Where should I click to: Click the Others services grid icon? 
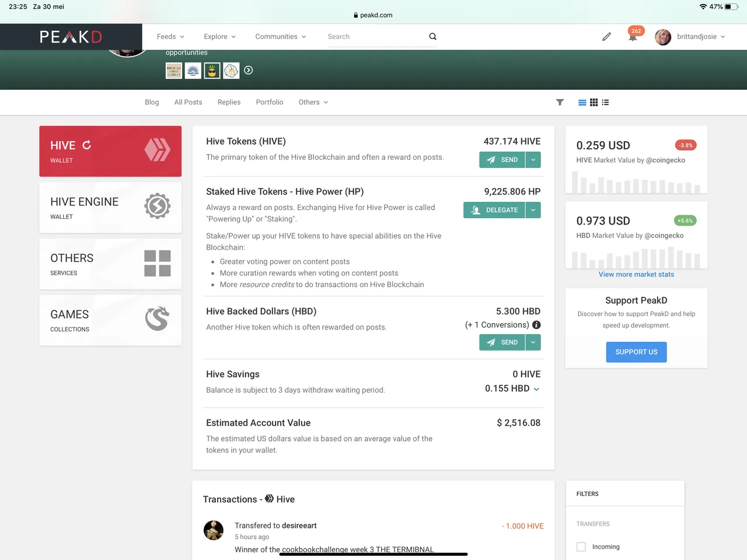tap(158, 263)
